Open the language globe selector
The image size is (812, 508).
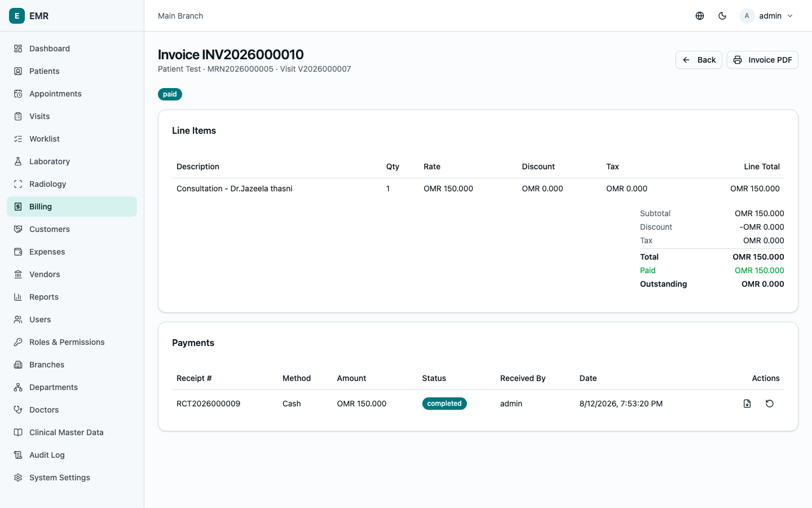pos(700,16)
